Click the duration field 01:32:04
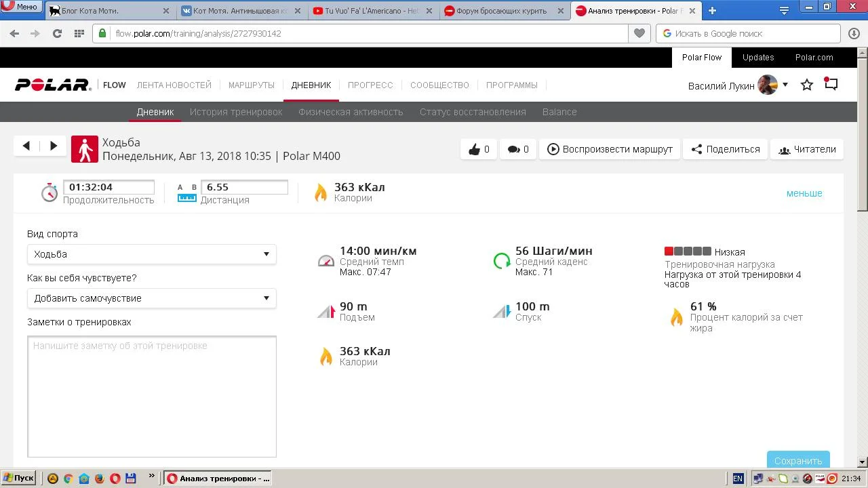868x488 pixels. click(x=108, y=187)
